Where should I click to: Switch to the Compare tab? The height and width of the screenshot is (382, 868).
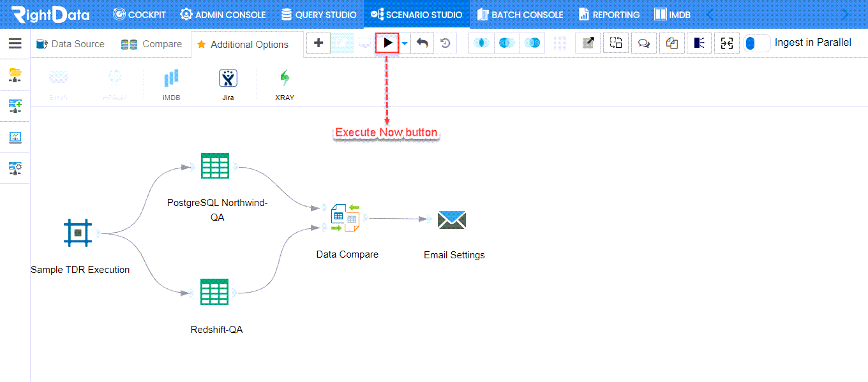pos(152,44)
